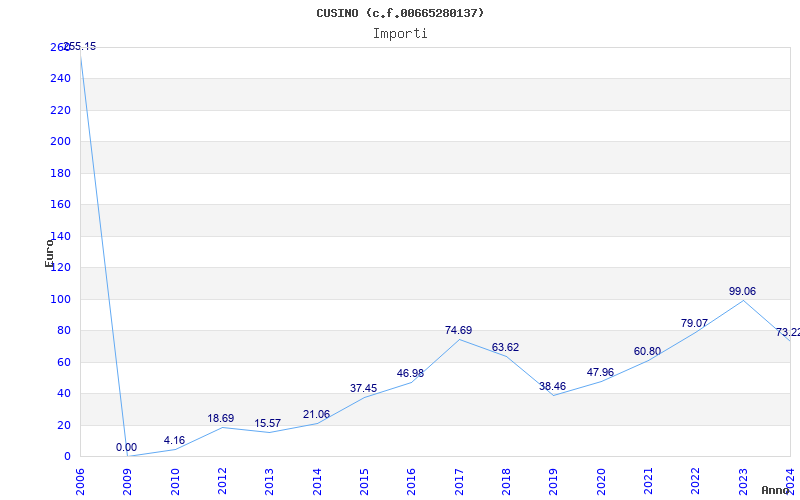Click the 0 y-axis tick label
This screenshot has height=500, width=800.
[x=67, y=457]
